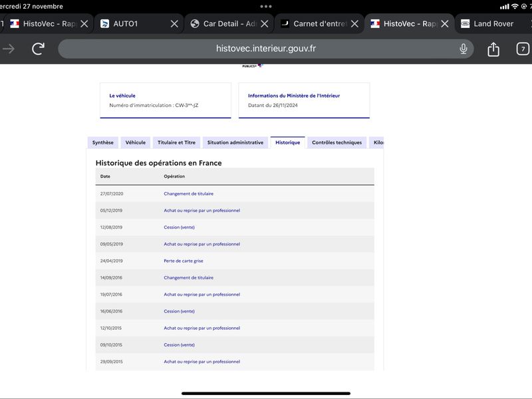The image size is (532, 399).
Task: Open the Titulaire et Titre tab
Action: (x=176, y=142)
